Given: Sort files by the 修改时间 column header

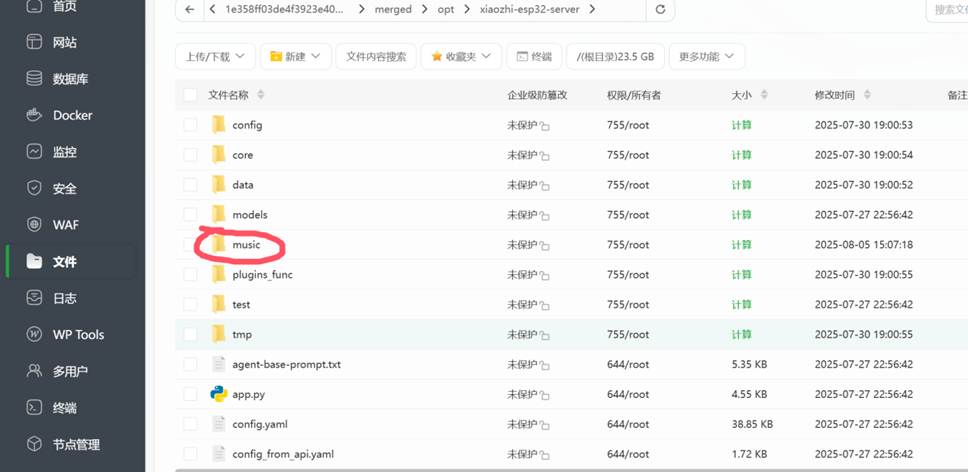Looking at the screenshot, I should pos(835,95).
